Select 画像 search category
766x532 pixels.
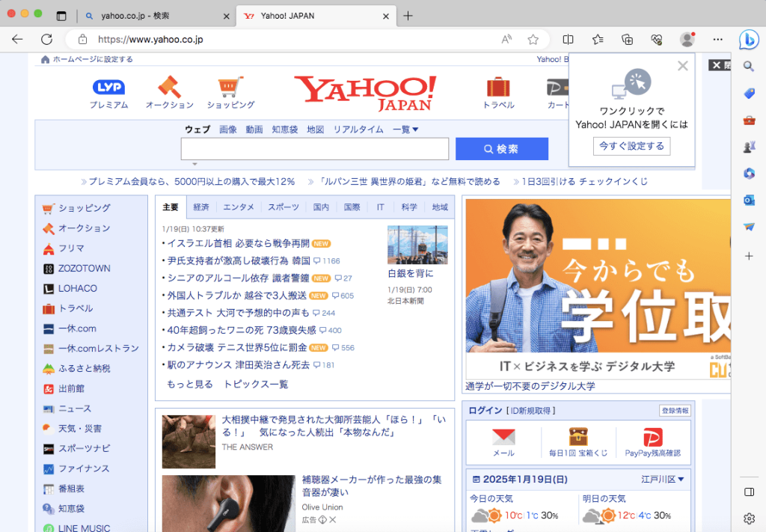click(227, 129)
